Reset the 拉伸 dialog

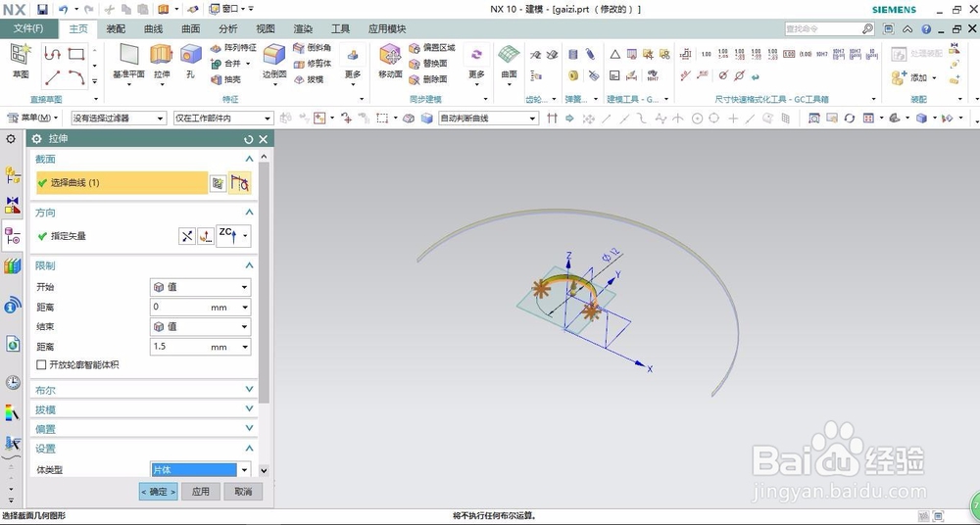(x=249, y=139)
